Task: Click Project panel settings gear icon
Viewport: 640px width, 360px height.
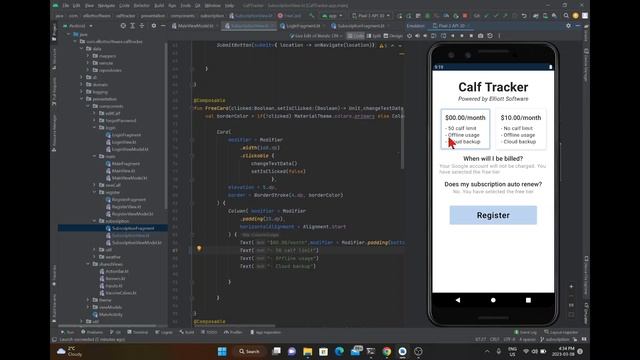Action: [x=153, y=26]
